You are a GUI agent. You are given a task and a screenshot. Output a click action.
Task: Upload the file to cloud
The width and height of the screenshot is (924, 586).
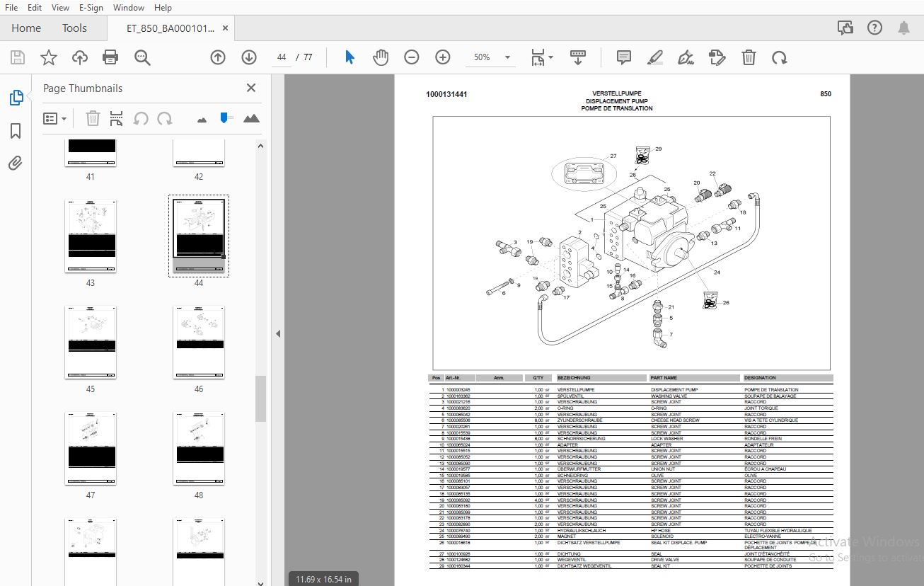[x=80, y=57]
